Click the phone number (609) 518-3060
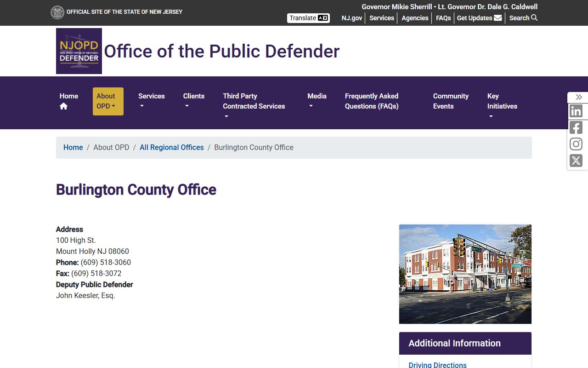The height and width of the screenshot is (368, 588). click(106, 263)
